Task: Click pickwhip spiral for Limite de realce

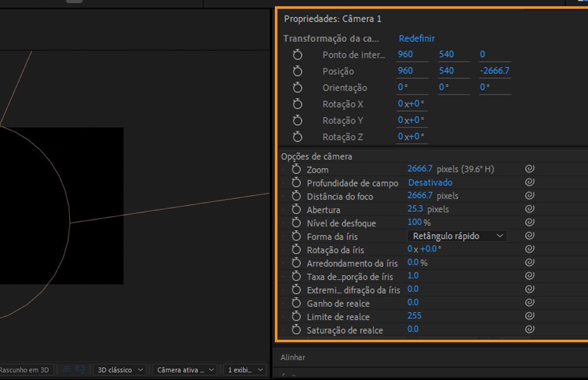Action: click(x=529, y=316)
